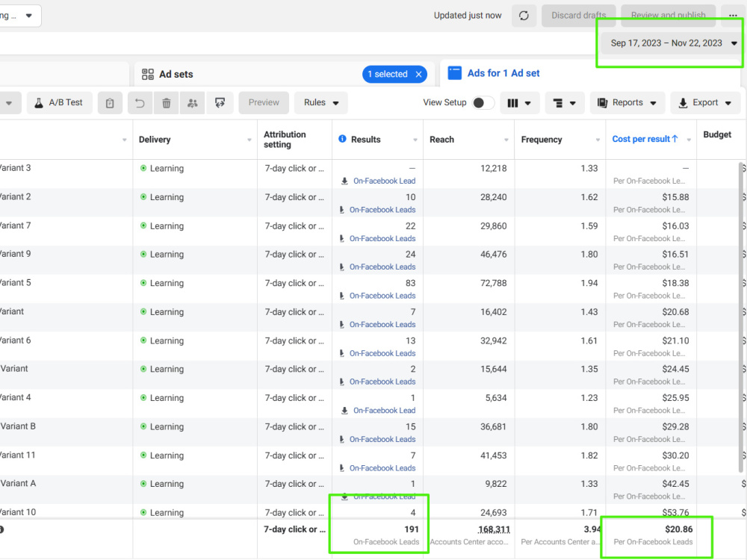Click the lead icon in Variant 6 row
Screen dimensions: 747x560
341,353
